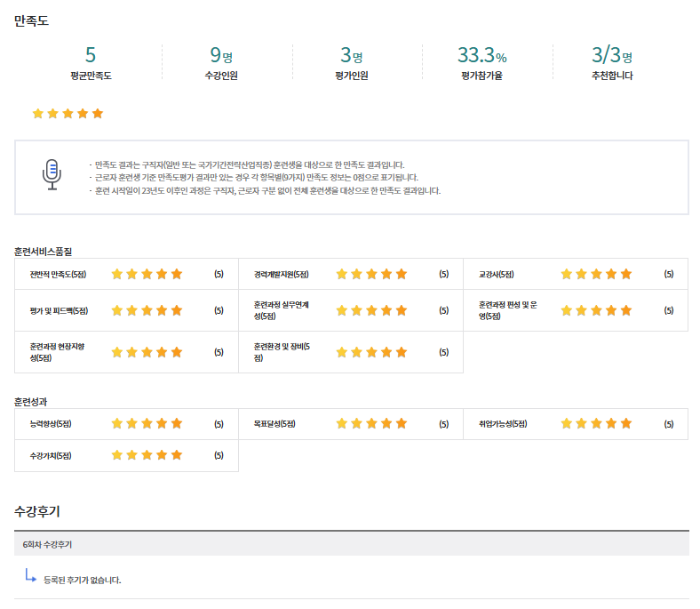
Task: Click the microphone icon in the notice box
Action: [x=52, y=174]
